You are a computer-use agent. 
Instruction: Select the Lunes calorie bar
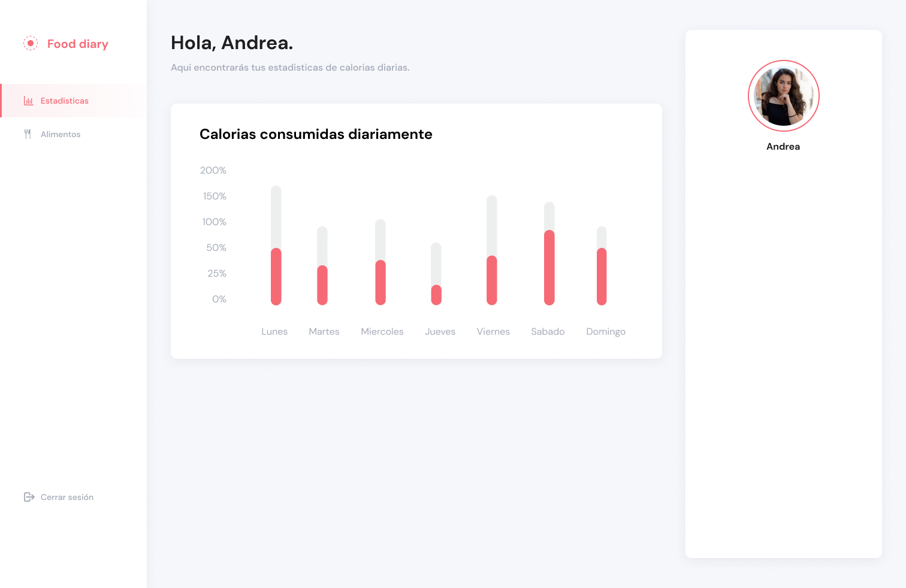coord(276,245)
